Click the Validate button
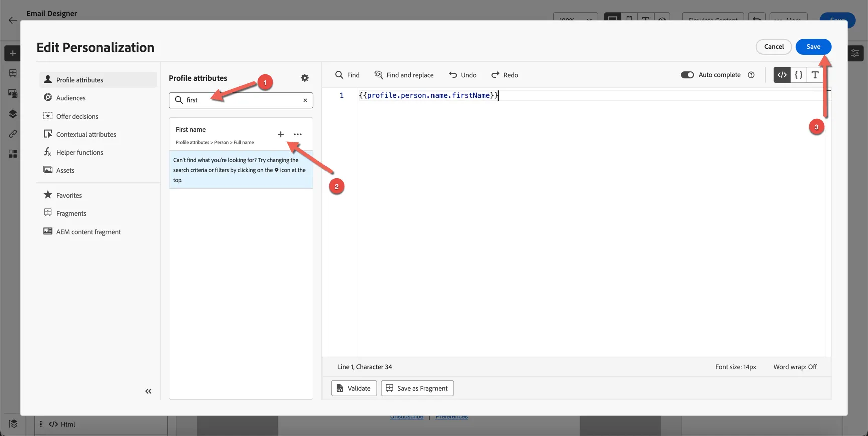The image size is (868, 436). (354, 388)
